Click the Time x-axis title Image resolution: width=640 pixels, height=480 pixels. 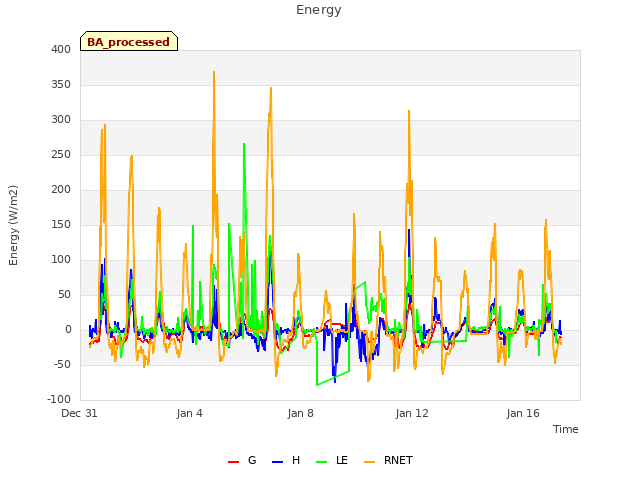coord(566,429)
